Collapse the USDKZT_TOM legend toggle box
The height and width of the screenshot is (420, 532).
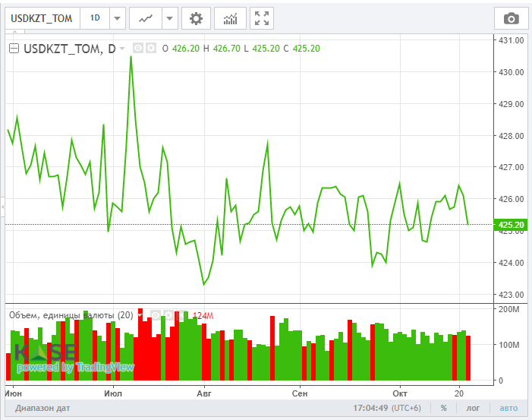(14, 49)
